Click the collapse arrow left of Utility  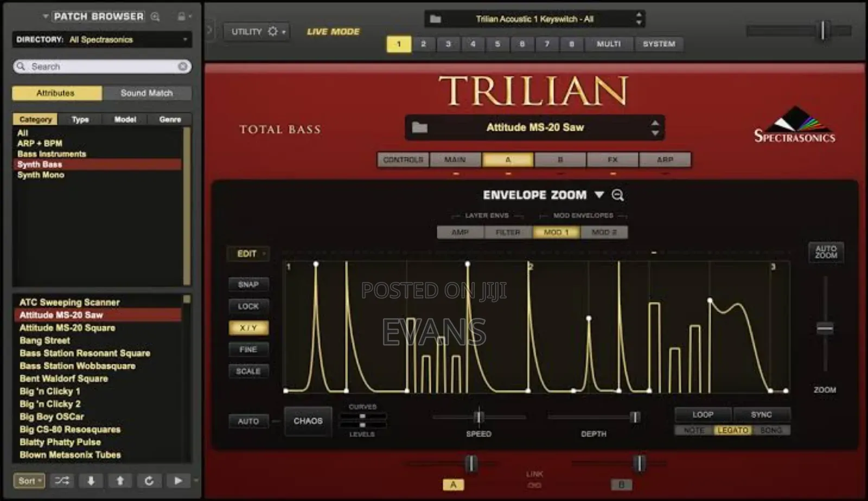210,30
